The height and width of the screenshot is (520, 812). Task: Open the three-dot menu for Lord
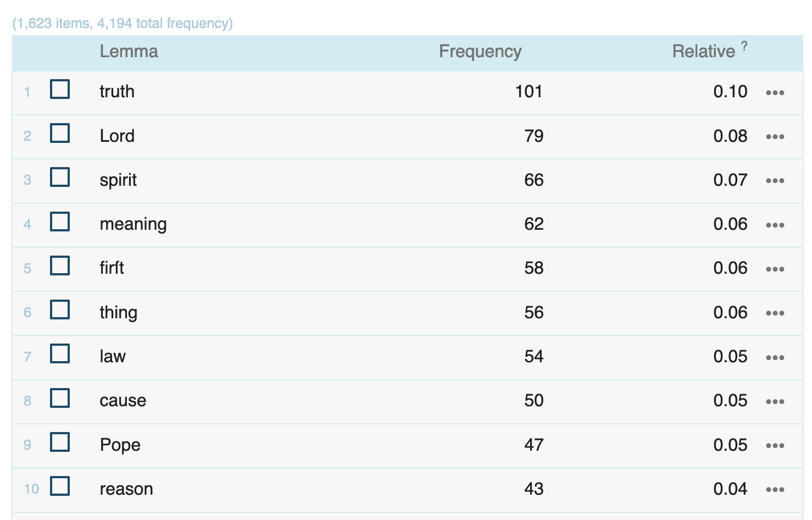click(x=775, y=136)
